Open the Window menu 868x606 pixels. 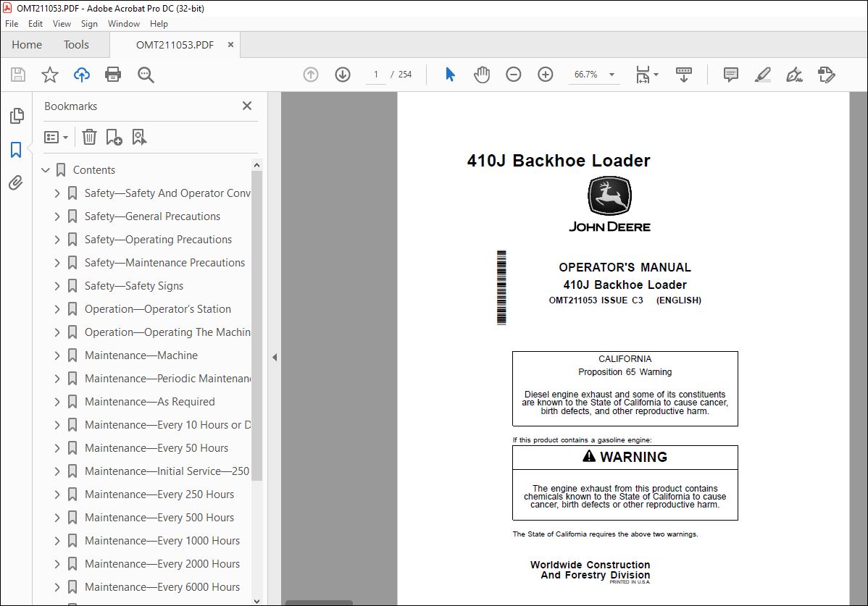(x=123, y=24)
